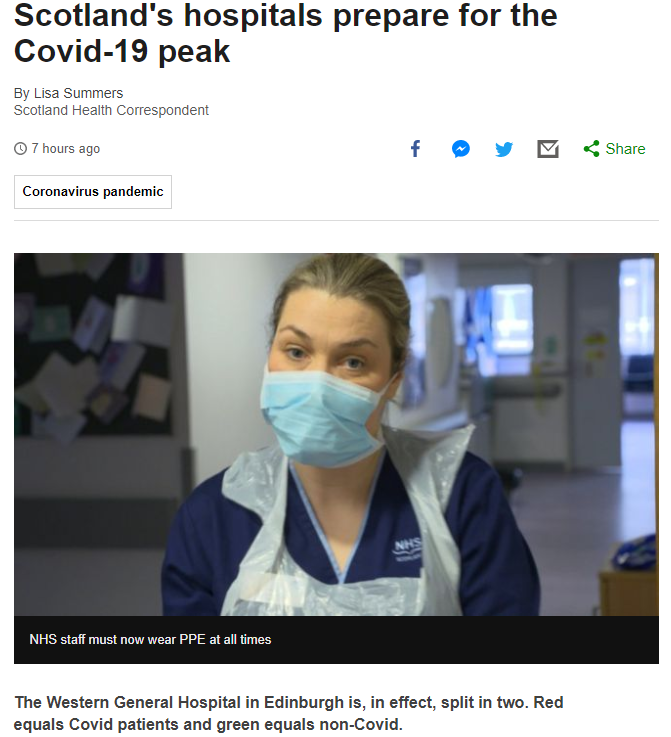Click 'Scotland Health Correspondent' subtitle text
The image size is (671, 737).
(111, 110)
